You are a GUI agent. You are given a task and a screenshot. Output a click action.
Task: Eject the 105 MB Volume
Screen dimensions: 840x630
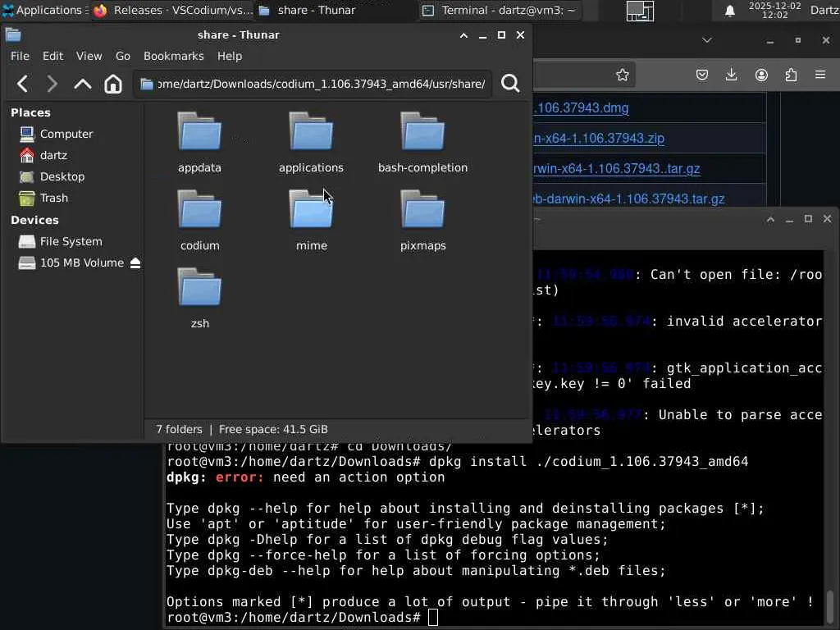coord(135,262)
